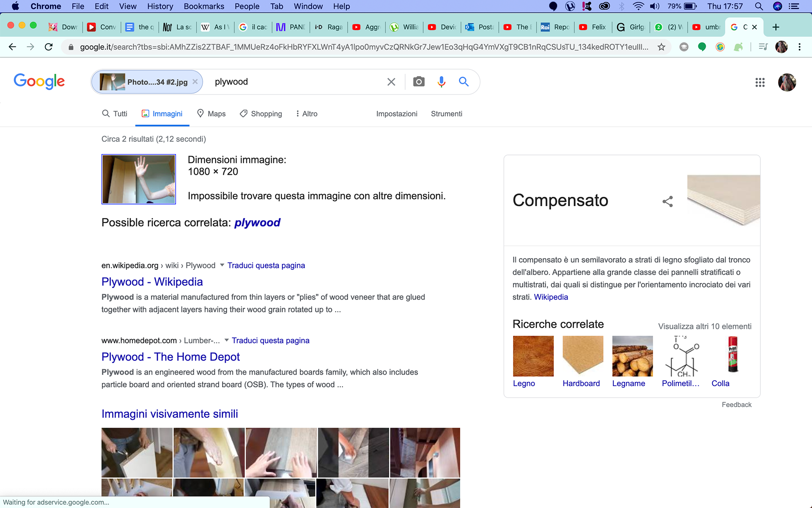This screenshot has height=508, width=812.
Task: Start voice search with microphone
Action: coord(441,82)
